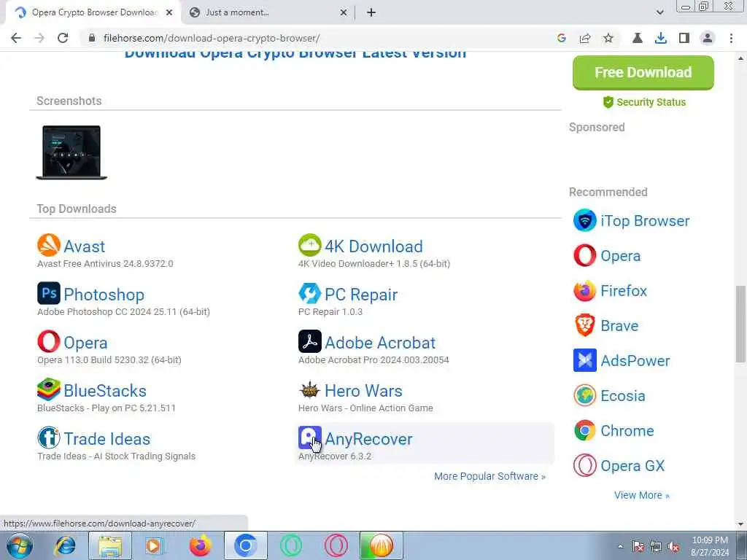Open the browser downloads icon
The height and width of the screenshot is (560, 747).
click(660, 38)
